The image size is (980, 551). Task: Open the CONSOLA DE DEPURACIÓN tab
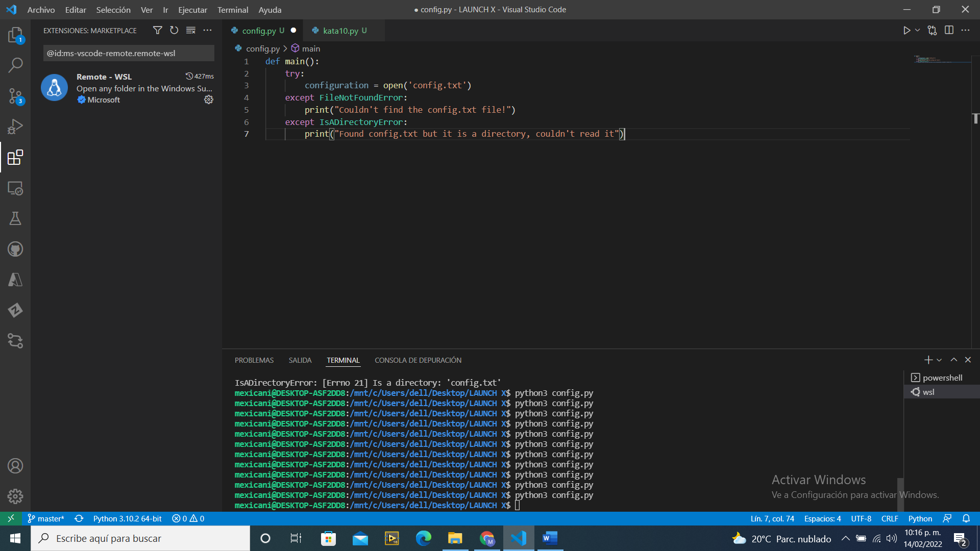418,360
